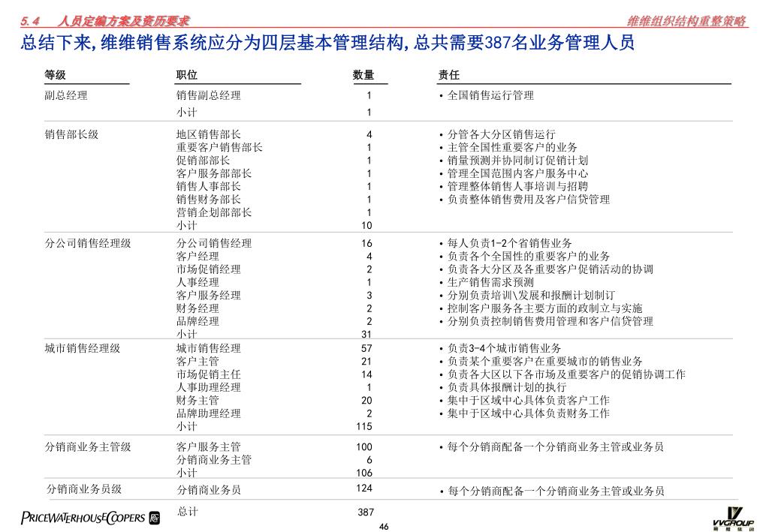Click responsibility 每人负责1-2个省销售业务
This screenshot has width=769, height=532.
pyautogui.click(x=510, y=243)
